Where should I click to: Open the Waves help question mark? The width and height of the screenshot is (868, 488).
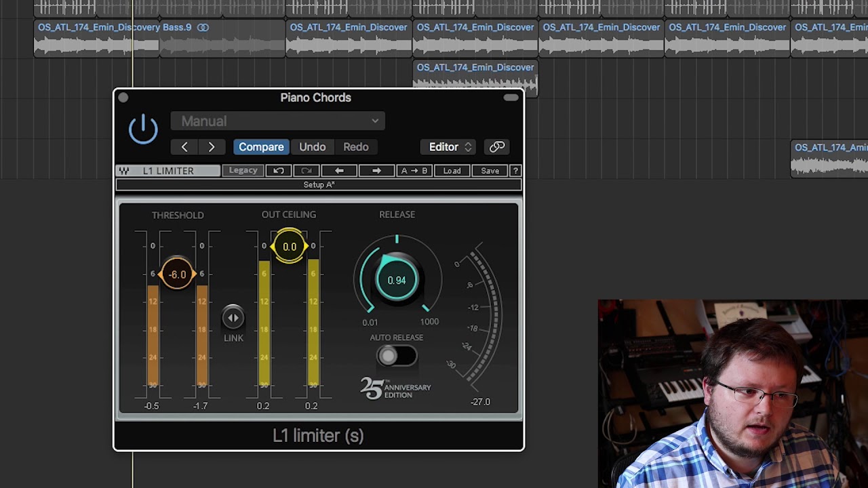tap(515, 171)
